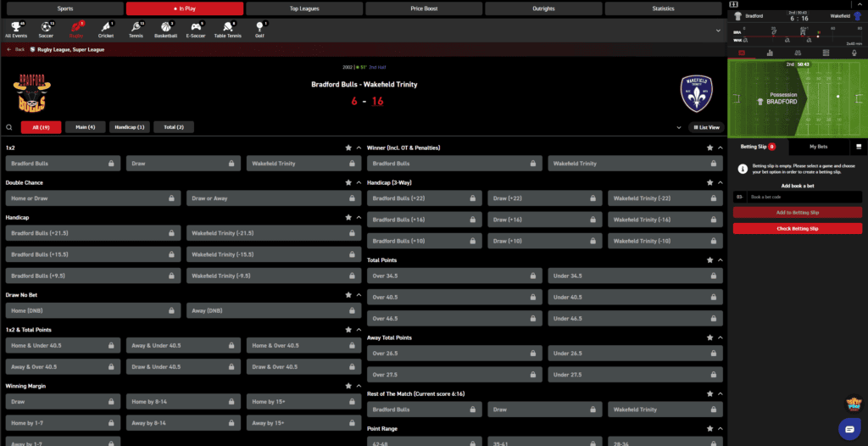This screenshot has height=446, width=868.
Task: Open the In Play tab
Action: pyautogui.click(x=184, y=8)
